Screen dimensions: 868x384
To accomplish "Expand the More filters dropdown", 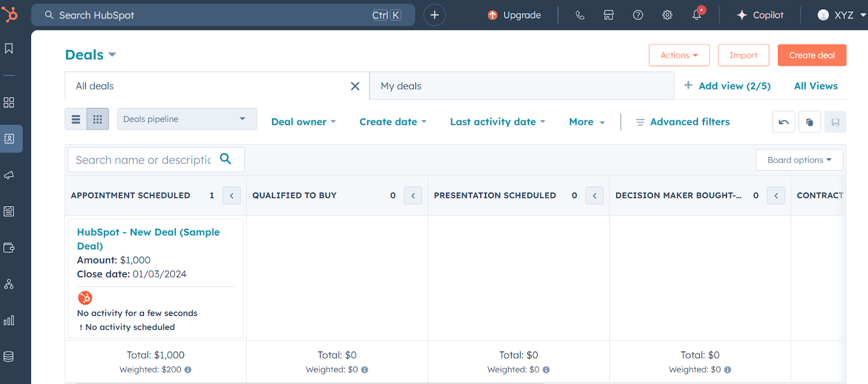I will (x=587, y=122).
